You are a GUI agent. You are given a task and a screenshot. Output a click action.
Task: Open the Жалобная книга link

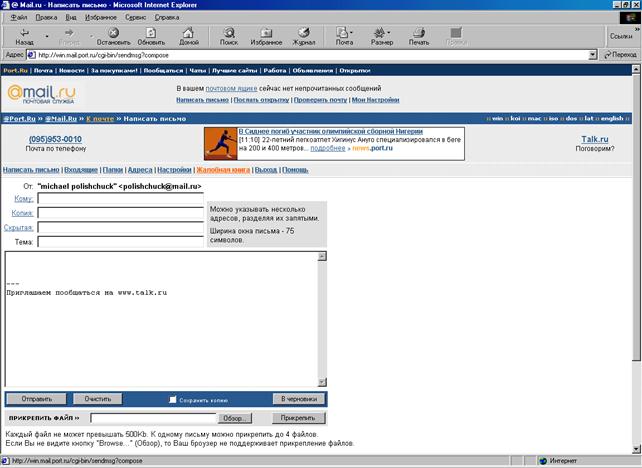(223, 170)
